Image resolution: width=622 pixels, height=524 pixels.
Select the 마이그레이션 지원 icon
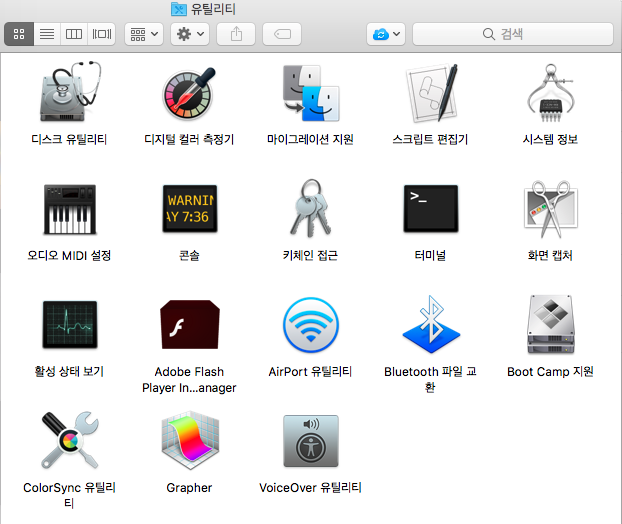(x=311, y=94)
